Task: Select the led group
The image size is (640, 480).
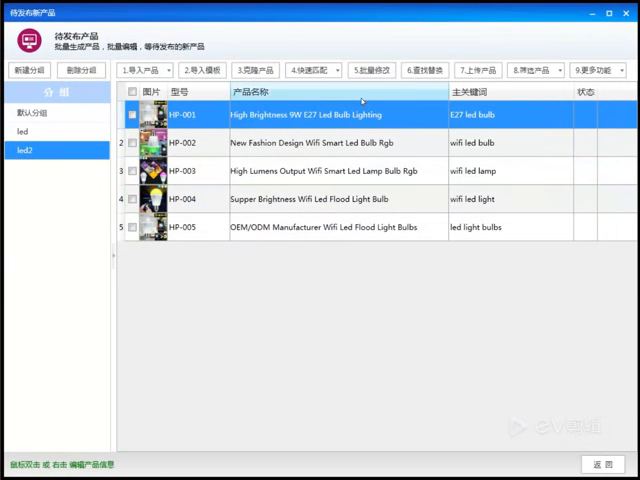Action: [57, 131]
